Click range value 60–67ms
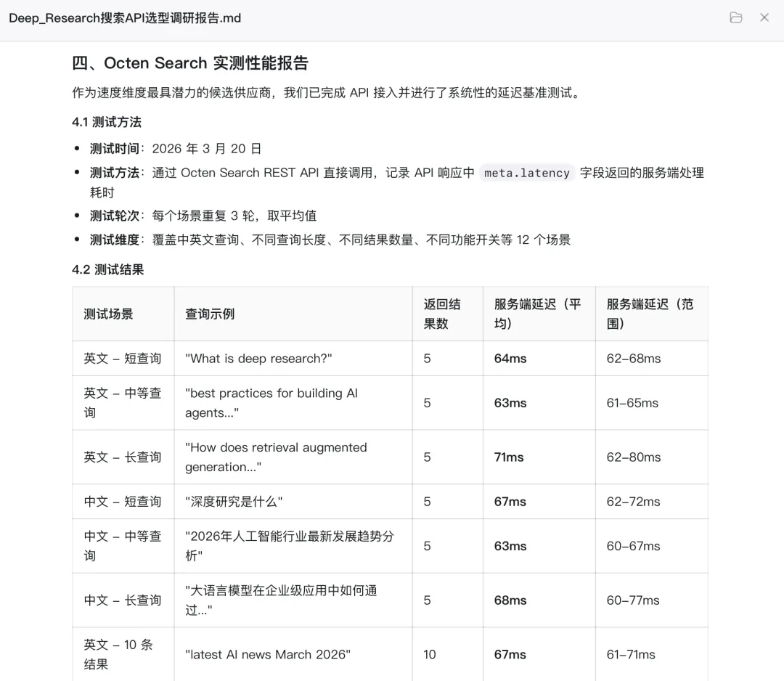The width and height of the screenshot is (784, 681). coord(634,546)
